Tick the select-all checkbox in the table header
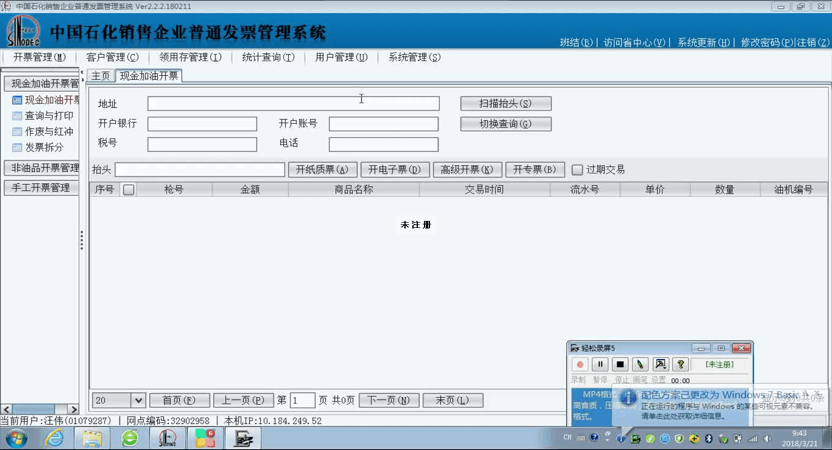Screen dimensions: 832x450 [128, 189]
